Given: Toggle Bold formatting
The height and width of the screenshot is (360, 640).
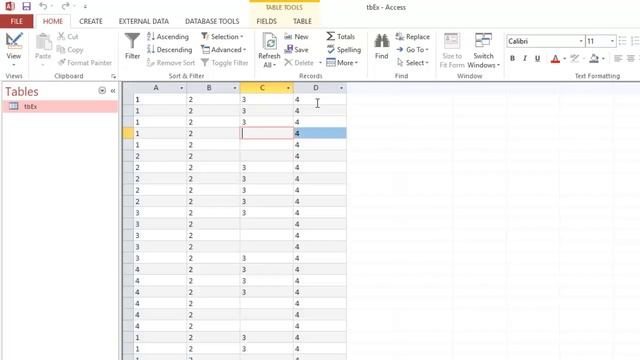Looking at the screenshot, I should point(512,58).
